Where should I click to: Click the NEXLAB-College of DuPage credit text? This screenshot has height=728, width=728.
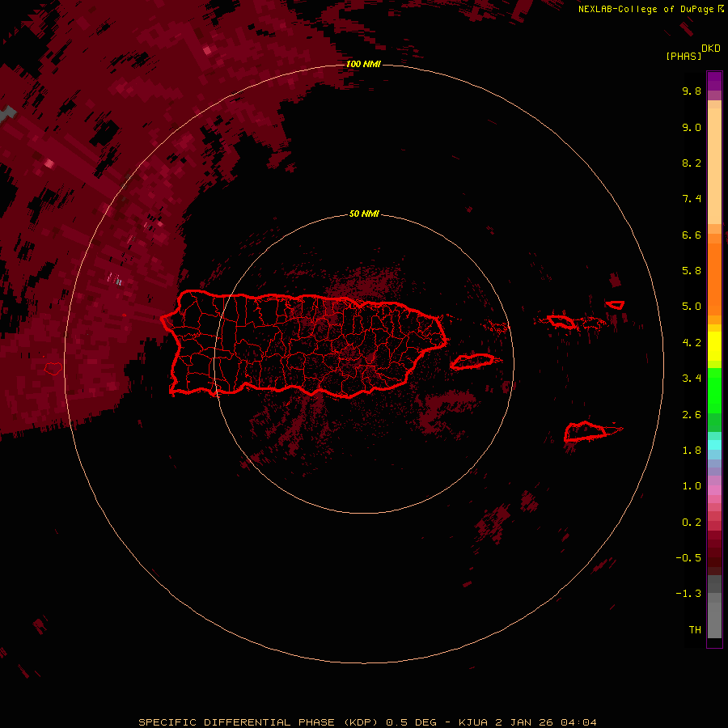coord(645,9)
